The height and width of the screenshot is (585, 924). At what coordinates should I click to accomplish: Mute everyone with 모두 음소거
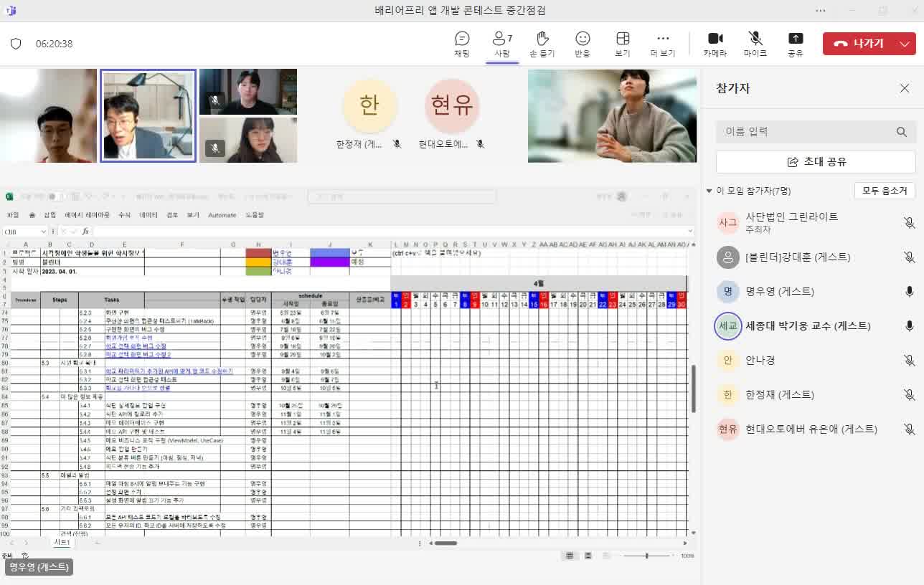[x=885, y=191]
